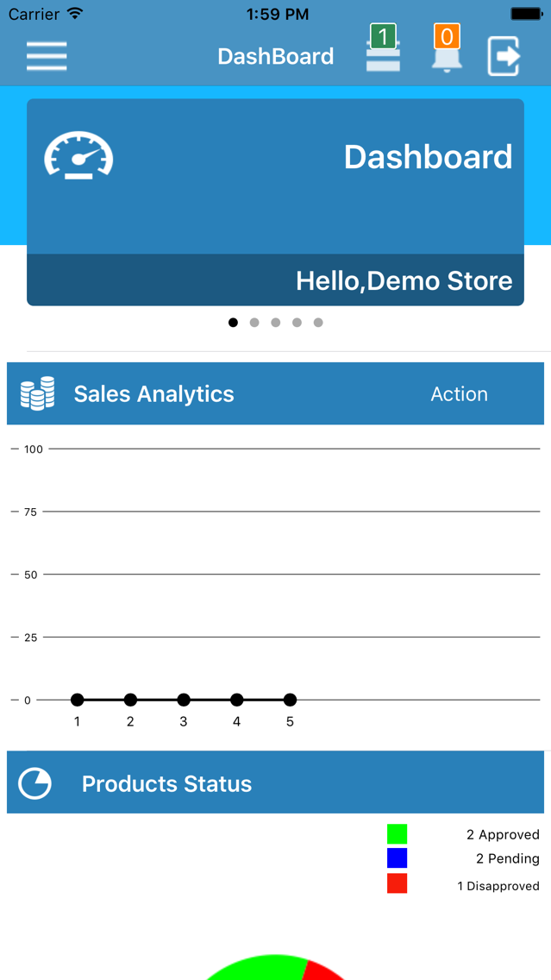Select the last carousel page dot
This screenshot has width=551, height=980.
(x=318, y=323)
